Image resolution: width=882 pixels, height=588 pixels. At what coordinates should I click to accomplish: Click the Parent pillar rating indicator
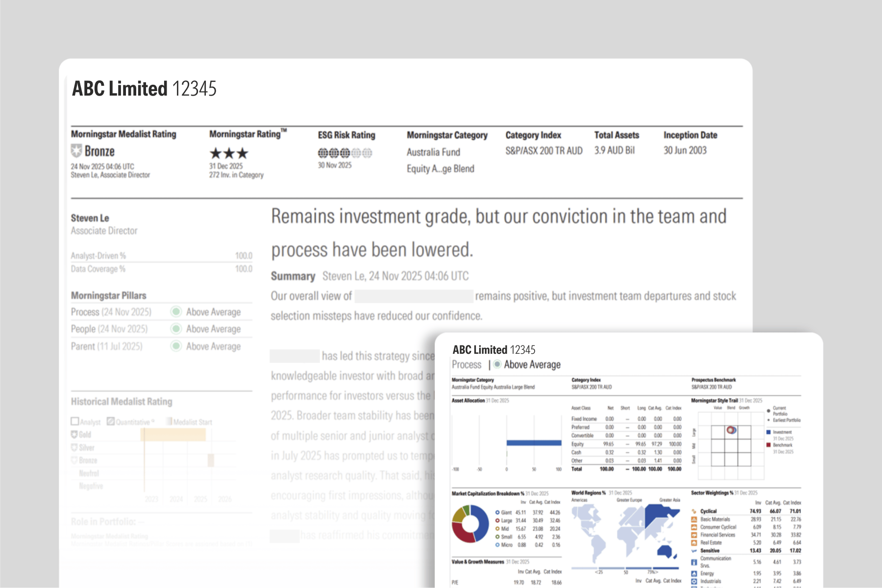click(x=176, y=346)
